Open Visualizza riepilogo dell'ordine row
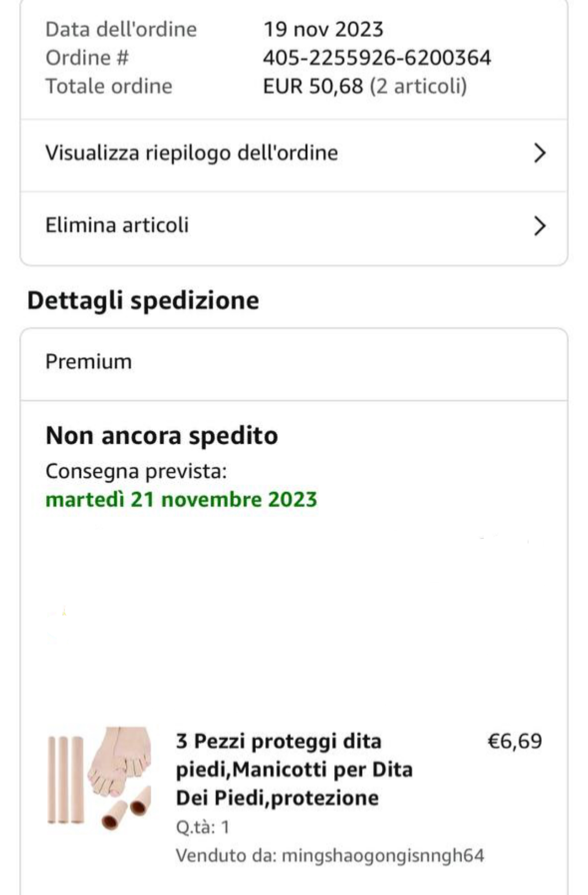The image size is (588, 895). 191,153
